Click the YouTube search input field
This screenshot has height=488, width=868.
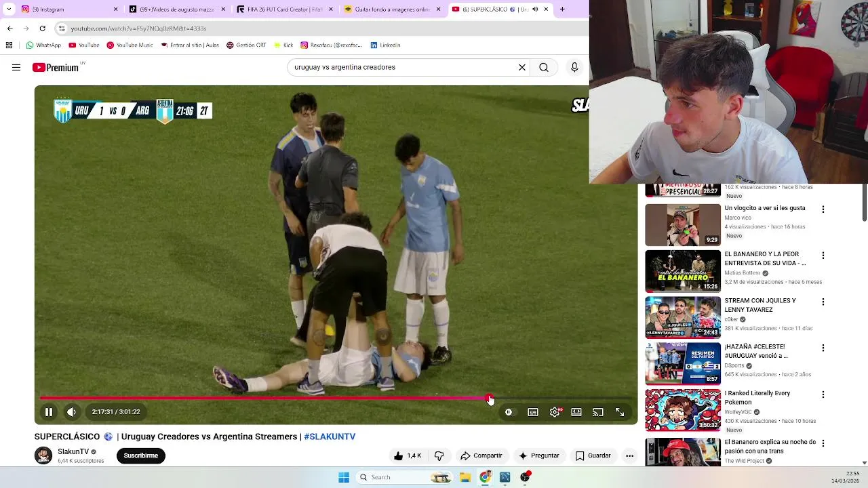[403, 67]
